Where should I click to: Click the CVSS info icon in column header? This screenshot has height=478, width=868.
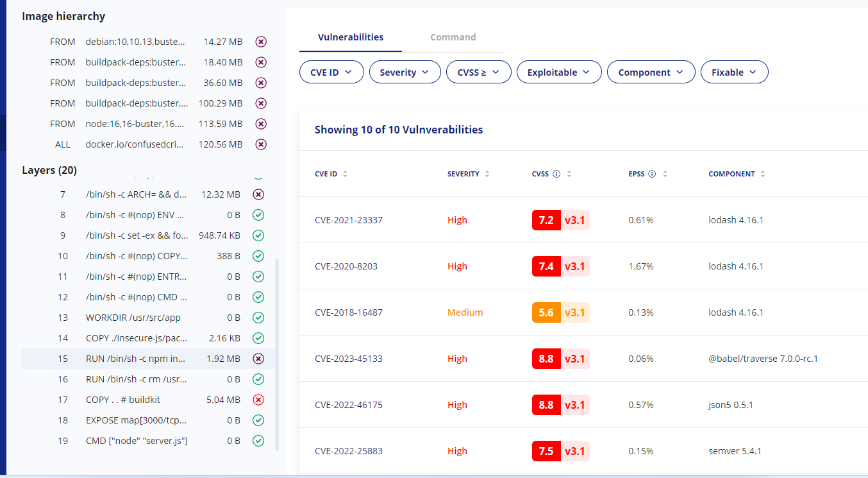point(556,174)
